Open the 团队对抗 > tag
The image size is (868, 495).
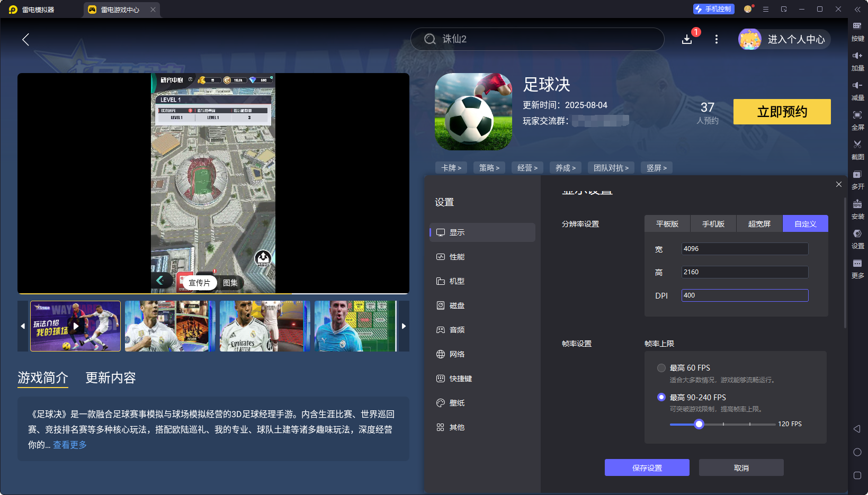pyautogui.click(x=611, y=168)
